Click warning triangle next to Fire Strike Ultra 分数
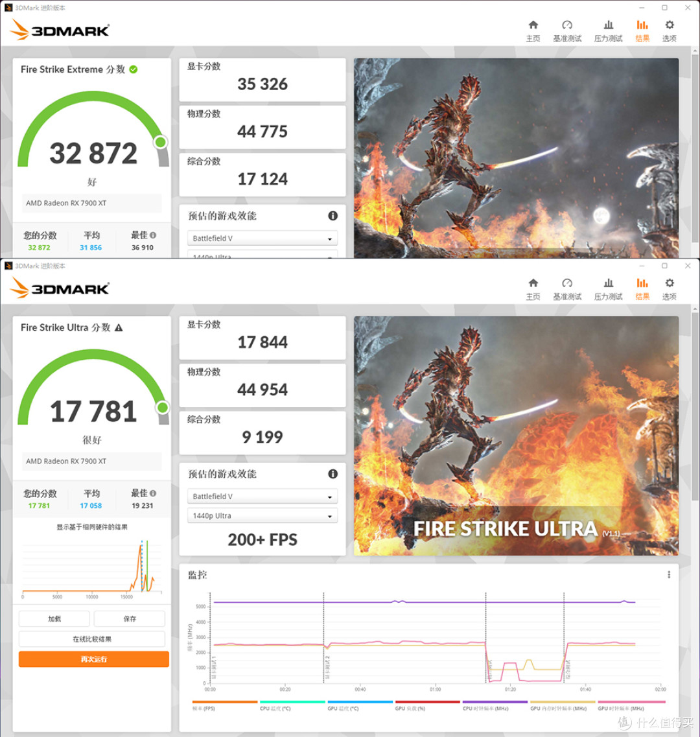700x737 pixels. click(119, 327)
